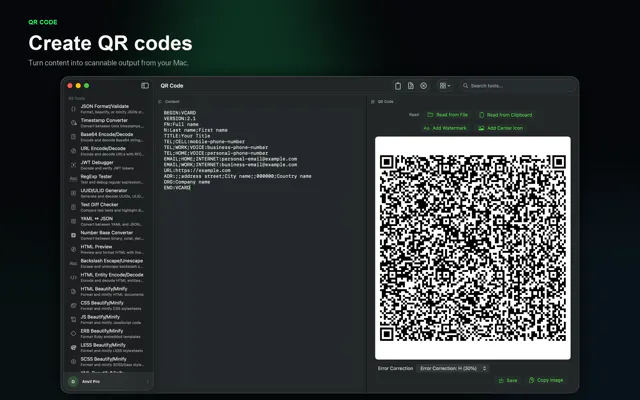This screenshot has width=640, height=400.
Task: Click the 'ORG:Company name' line
Action: pos(187,182)
